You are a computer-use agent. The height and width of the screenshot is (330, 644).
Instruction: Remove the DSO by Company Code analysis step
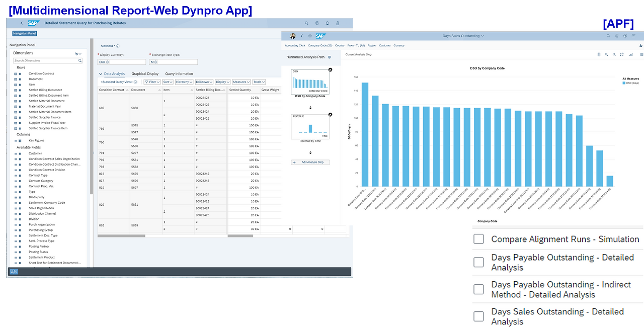pyautogui.click(x=330, y=70)
